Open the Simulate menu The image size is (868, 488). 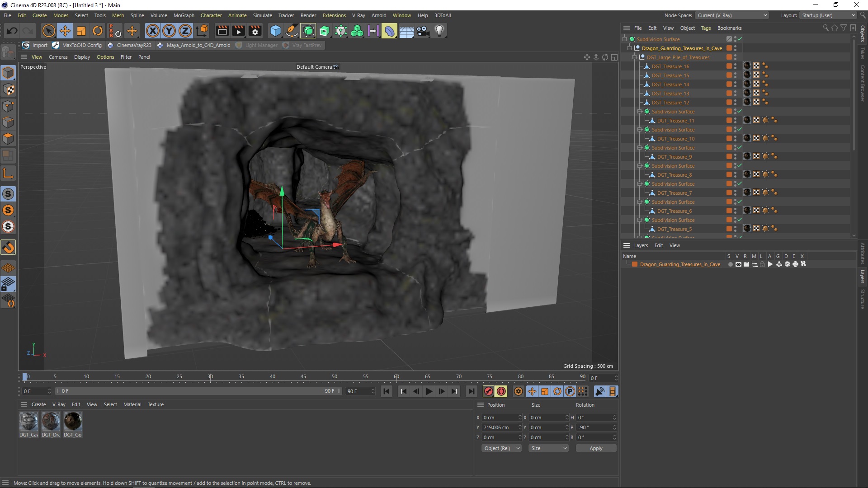(x=262, y=15)
